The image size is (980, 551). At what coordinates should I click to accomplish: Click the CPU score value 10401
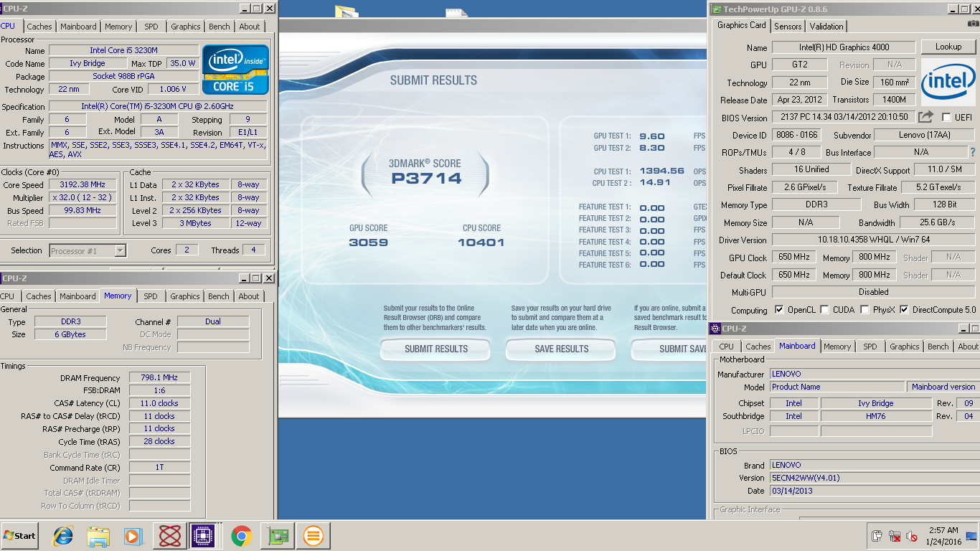[x=481, y=242]
